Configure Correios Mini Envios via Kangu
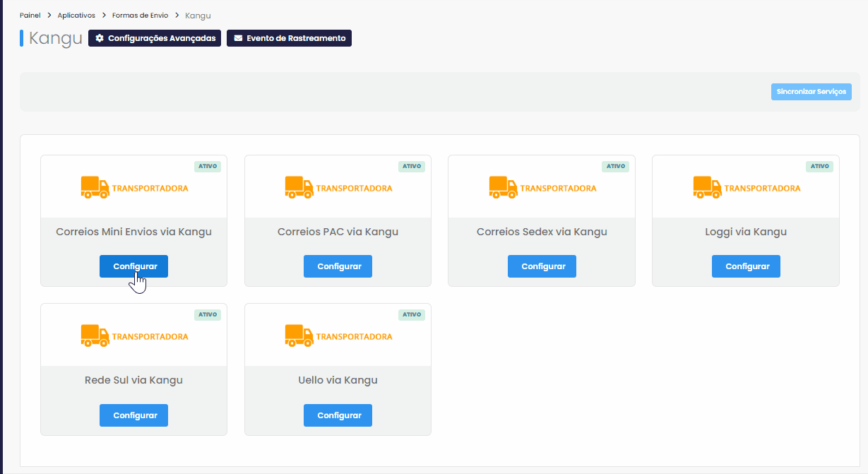 point(133,266)
